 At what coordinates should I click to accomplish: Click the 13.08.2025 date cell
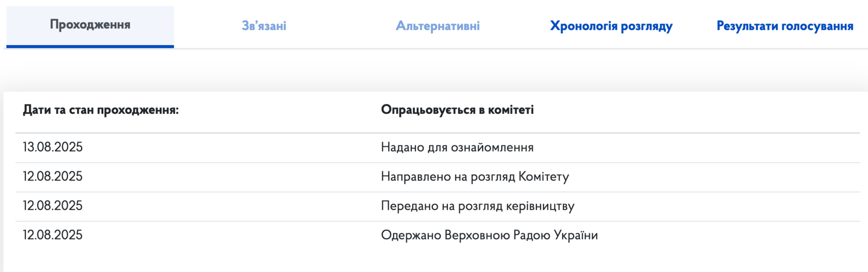53,147
